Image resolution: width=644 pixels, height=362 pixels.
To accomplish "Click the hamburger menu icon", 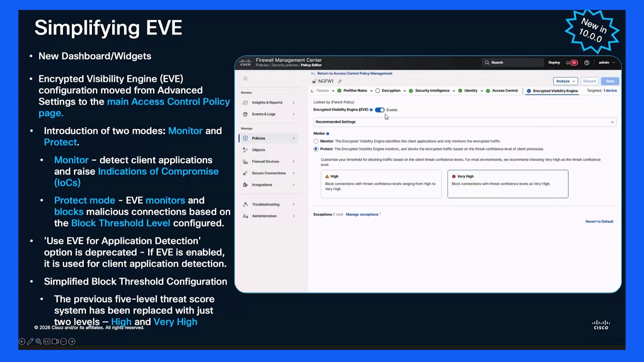I will (x=245, y=78).
